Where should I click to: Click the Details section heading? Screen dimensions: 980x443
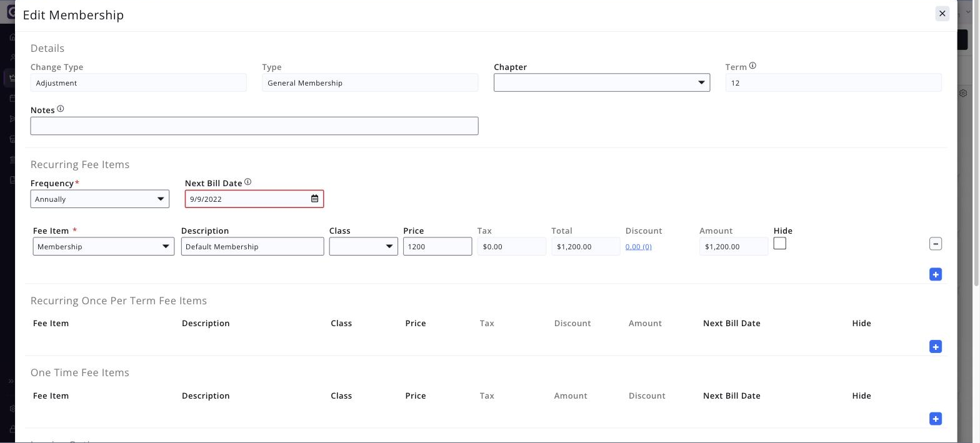[47, 48]
